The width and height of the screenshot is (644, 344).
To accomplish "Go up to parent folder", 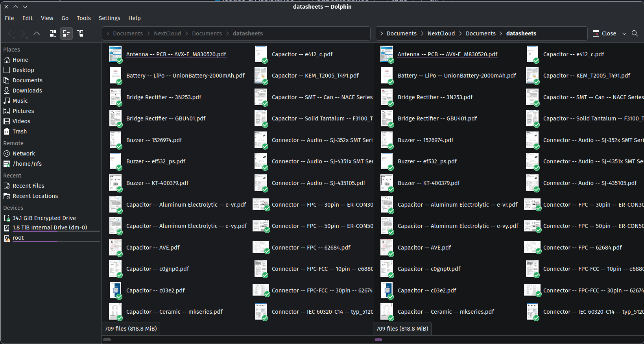I will point(37,33).
